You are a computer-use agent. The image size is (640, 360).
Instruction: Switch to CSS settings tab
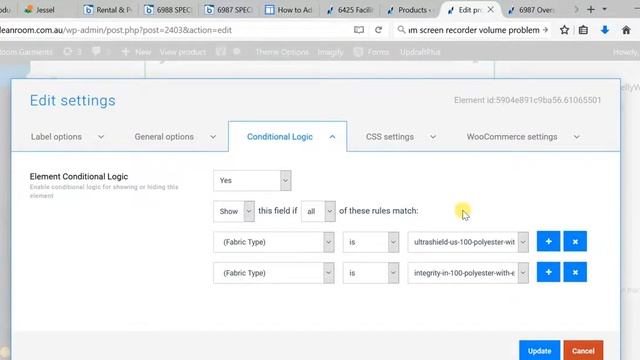point(400,137)
